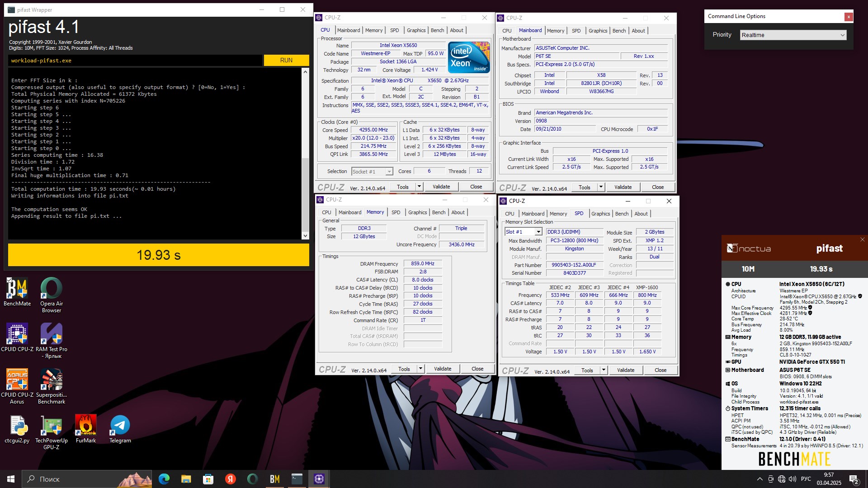
Task: Open SPD tab in Memory window
Action: coord(396,212)
